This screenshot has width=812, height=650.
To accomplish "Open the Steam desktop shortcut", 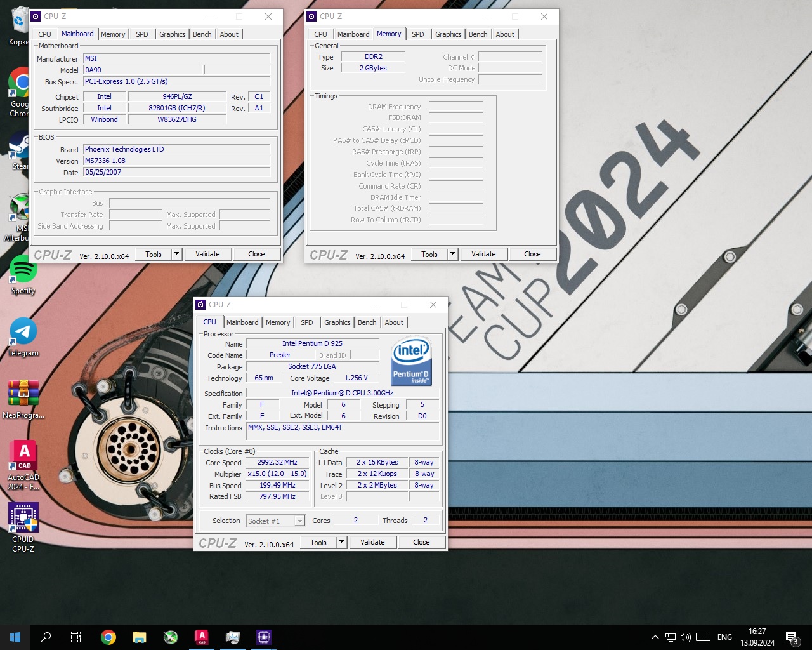I will click(19, 151).
